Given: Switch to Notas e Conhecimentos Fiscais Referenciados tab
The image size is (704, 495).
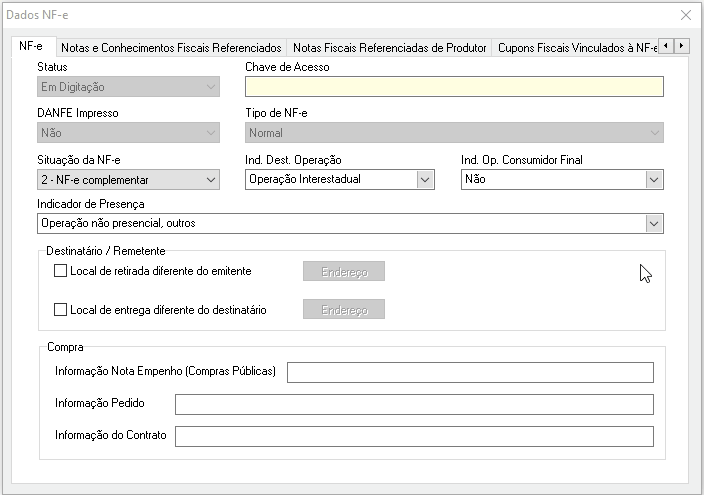Looking at the screenshot, I should (171, 47).
